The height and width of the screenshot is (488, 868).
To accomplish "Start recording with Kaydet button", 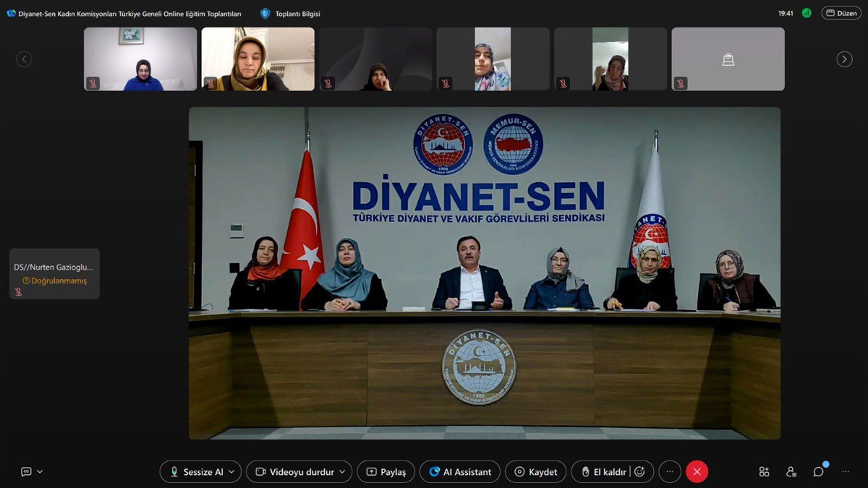I will (x=536, y=472).
